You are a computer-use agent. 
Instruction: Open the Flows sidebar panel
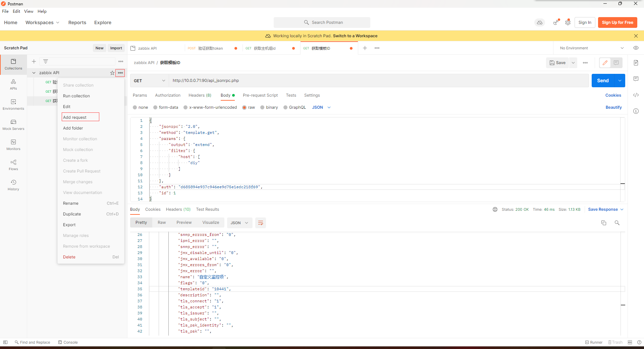tap(13, 165)
